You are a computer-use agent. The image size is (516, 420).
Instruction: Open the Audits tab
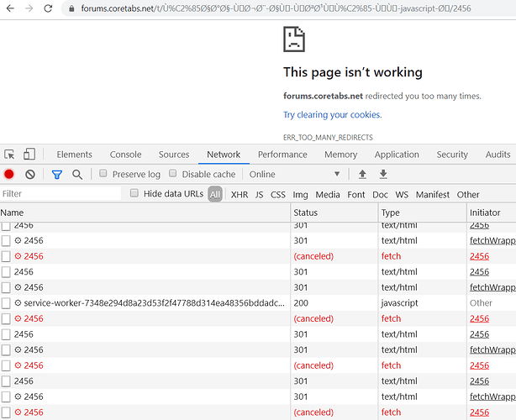point(498,155)
